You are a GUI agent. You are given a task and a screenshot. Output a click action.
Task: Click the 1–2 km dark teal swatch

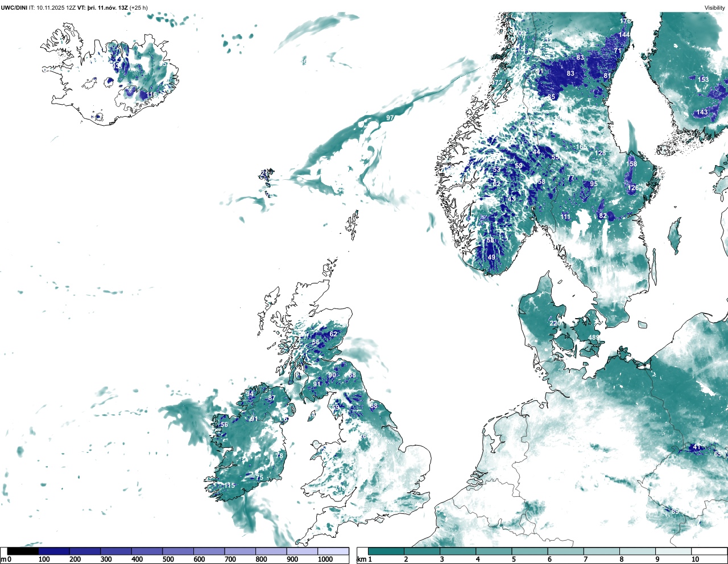[386, 551]
